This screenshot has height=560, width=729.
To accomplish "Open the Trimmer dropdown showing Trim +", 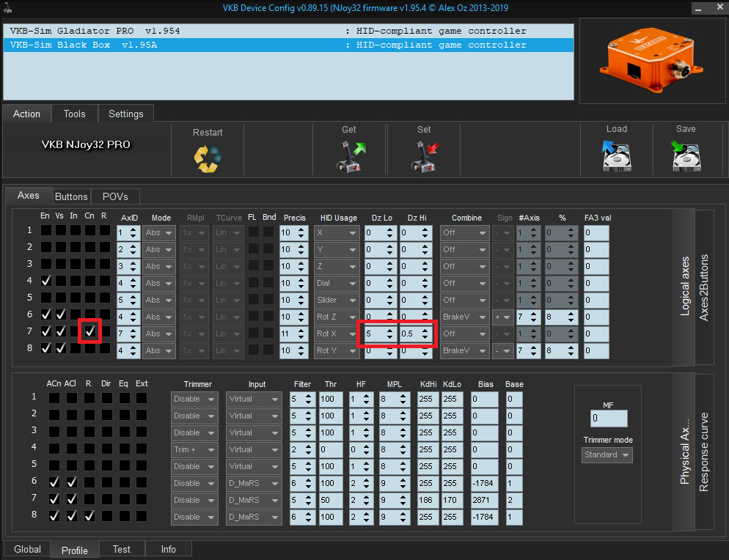I will tap(194, 449).
